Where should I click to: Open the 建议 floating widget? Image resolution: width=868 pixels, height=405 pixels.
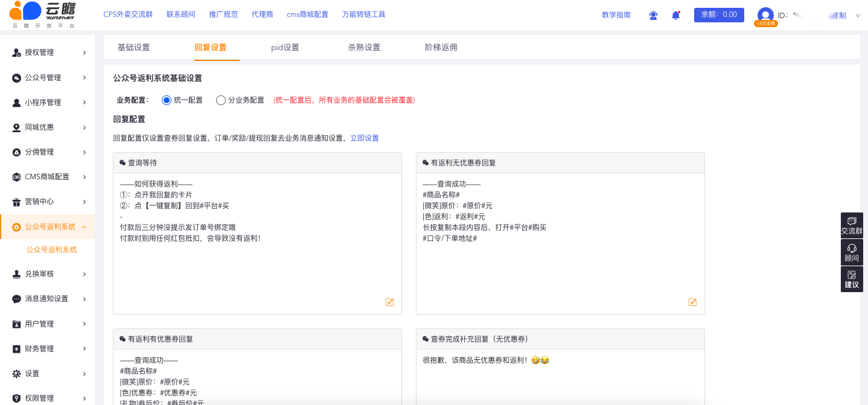tap(852, 279)
